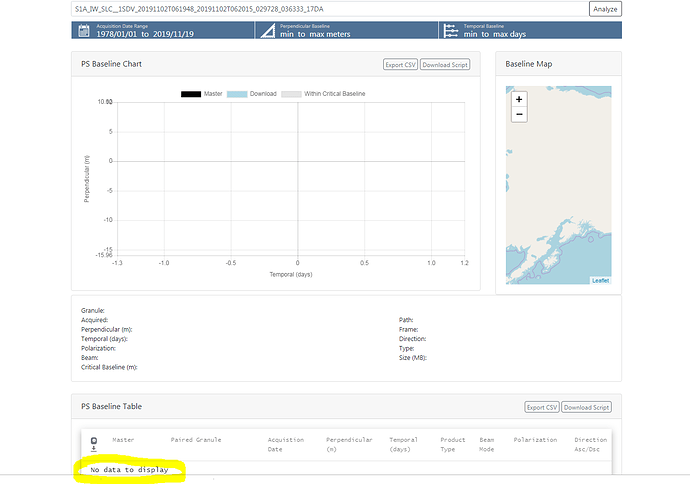The width and height of the screenshot is (690, 484).
Task: Sort table by Direction Asc/Dsc column
Action: [x=591, y=444]
